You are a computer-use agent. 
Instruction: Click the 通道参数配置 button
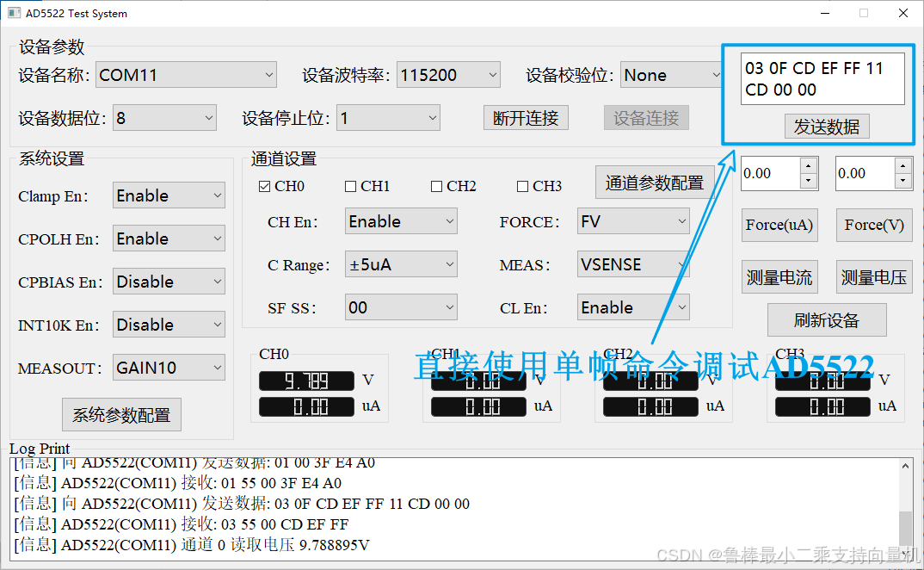pos(655,183)
